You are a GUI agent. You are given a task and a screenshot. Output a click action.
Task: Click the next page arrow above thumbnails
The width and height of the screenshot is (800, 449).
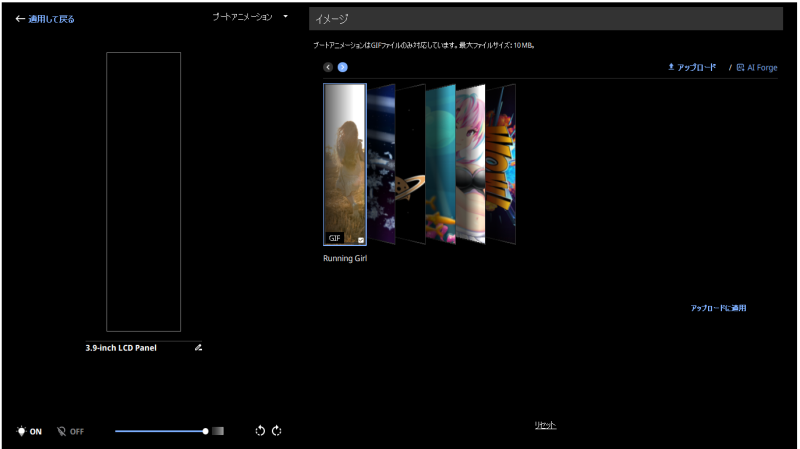point(342,67)
